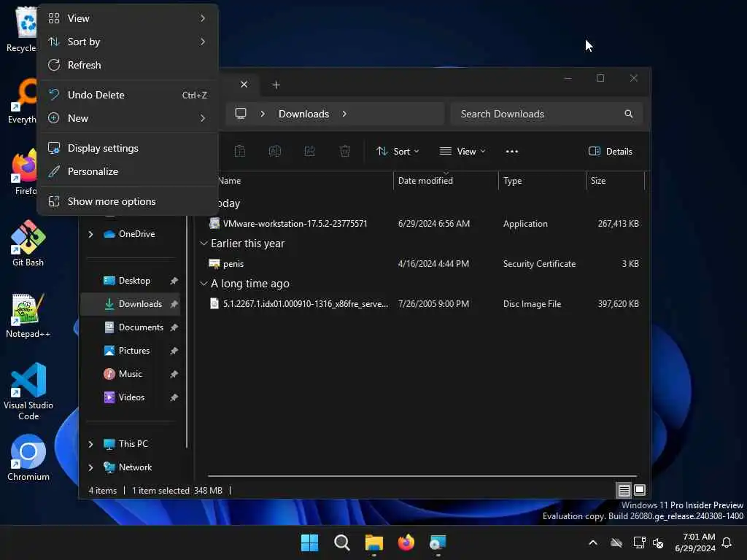Click the 397,620 KB size cell

pyautogui.click(x=618, y=304)
